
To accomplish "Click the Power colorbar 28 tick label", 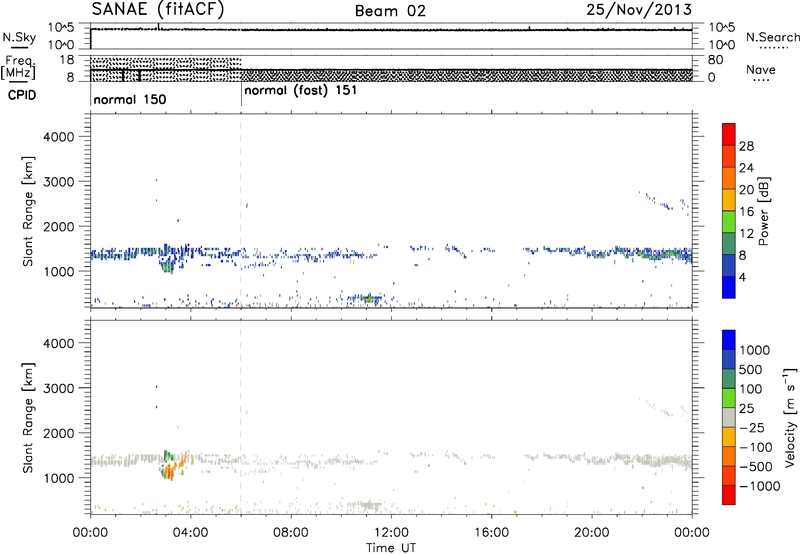I will [x=746, y=146].
